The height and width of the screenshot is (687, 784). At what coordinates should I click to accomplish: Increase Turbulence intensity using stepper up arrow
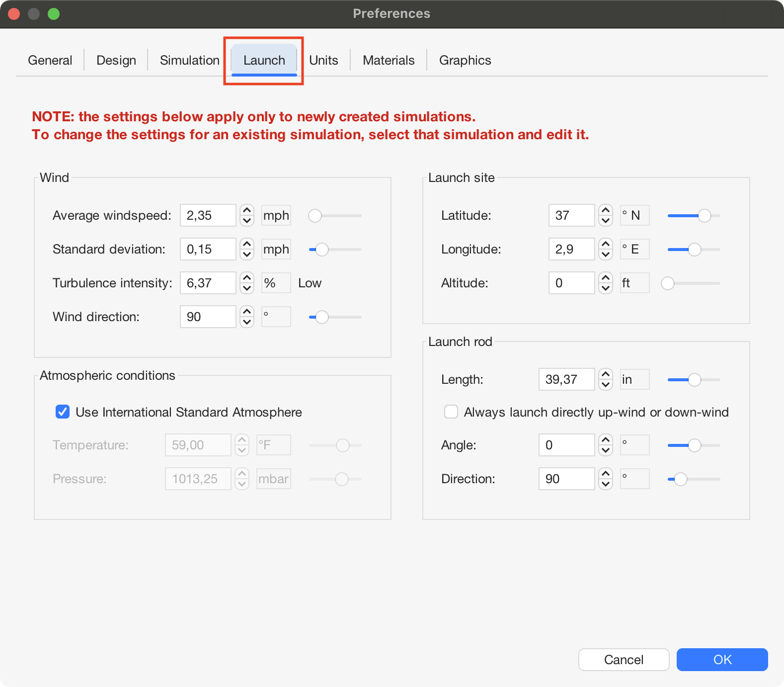(247, 278)
